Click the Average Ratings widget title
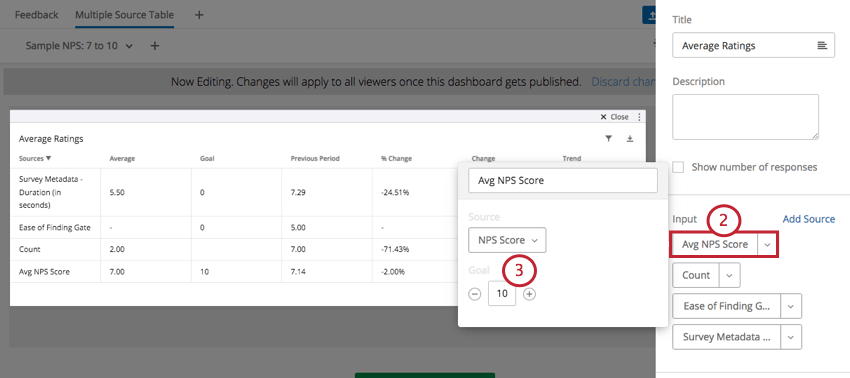Screen dimensions: 850x378 [x=51, y=139]
